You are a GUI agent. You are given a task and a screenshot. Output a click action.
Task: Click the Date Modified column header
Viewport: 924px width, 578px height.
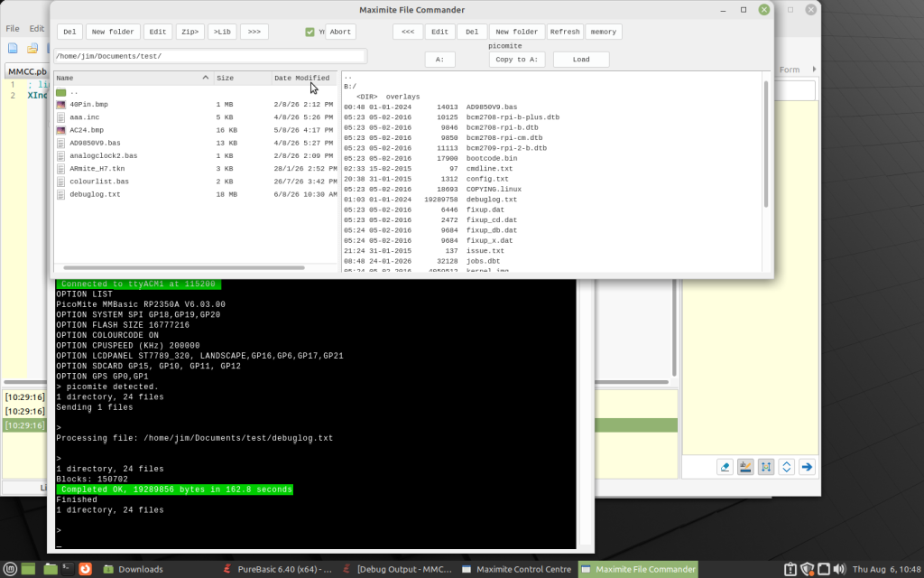click(x=304, y=78)
